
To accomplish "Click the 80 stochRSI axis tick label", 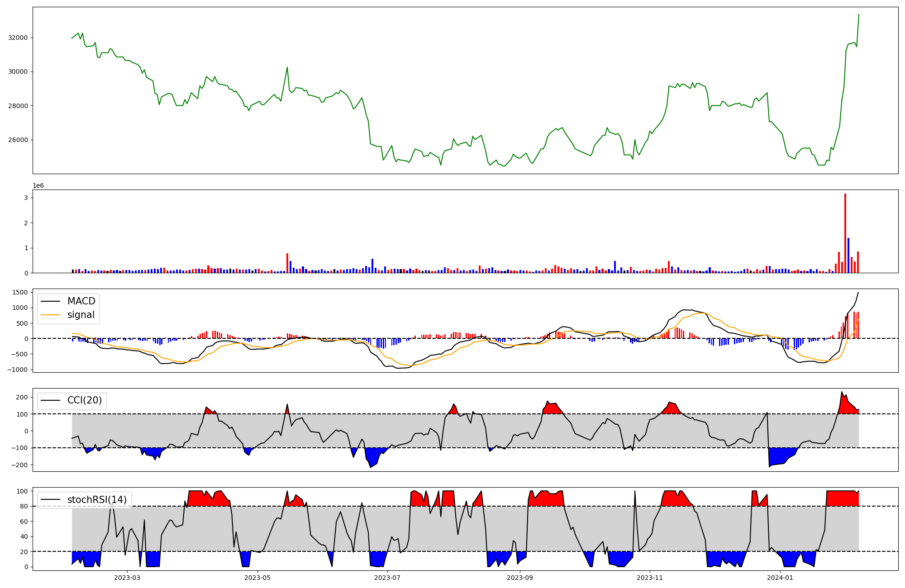I will [24, 506].
